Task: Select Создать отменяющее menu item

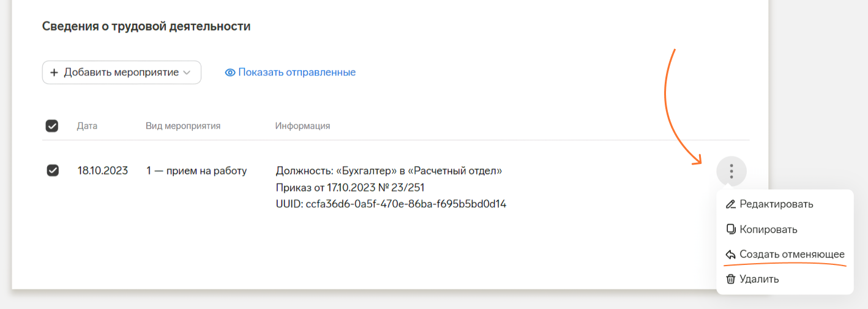Action: coord(785,255)
